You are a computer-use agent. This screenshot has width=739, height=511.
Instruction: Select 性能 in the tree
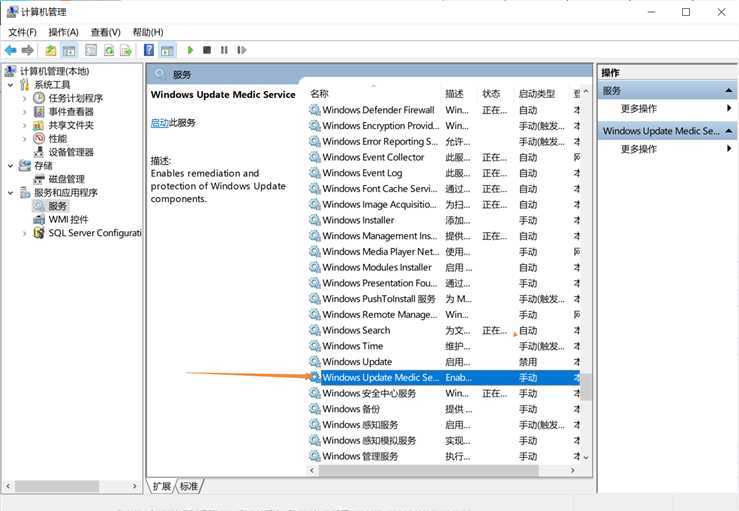pos(57,139)
